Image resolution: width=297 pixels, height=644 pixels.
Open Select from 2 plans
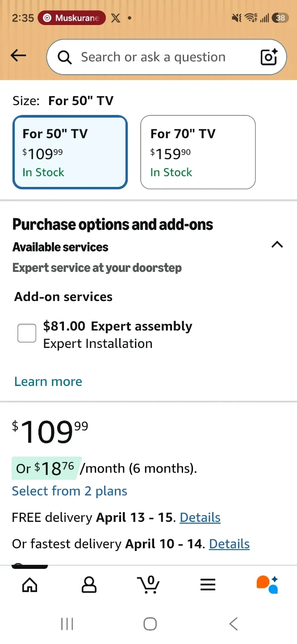(x=70, y=491)
